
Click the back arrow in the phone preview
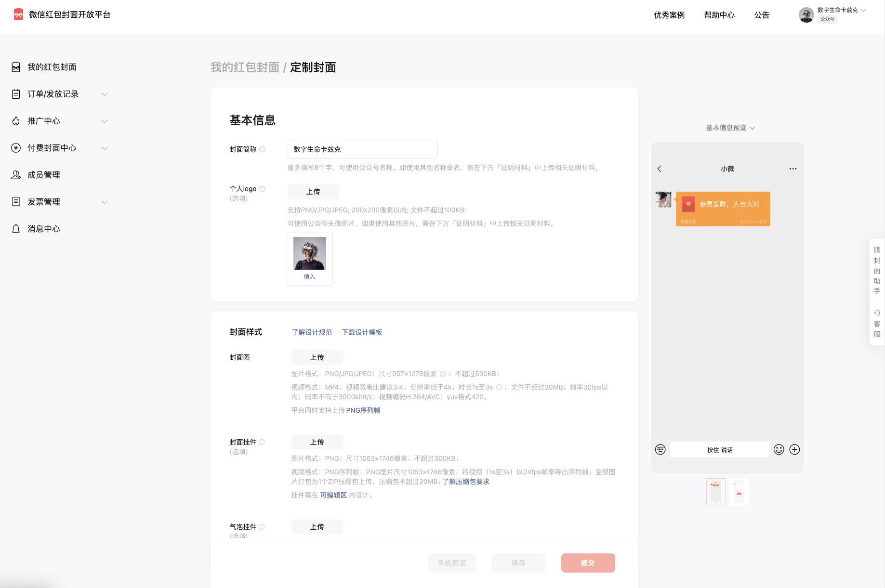pos(660,169)
